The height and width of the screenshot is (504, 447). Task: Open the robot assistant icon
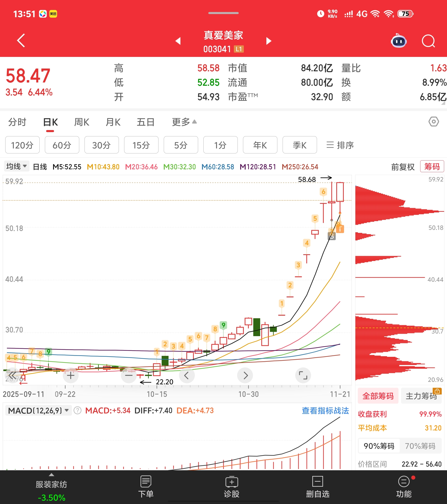(x=398, y=41)
